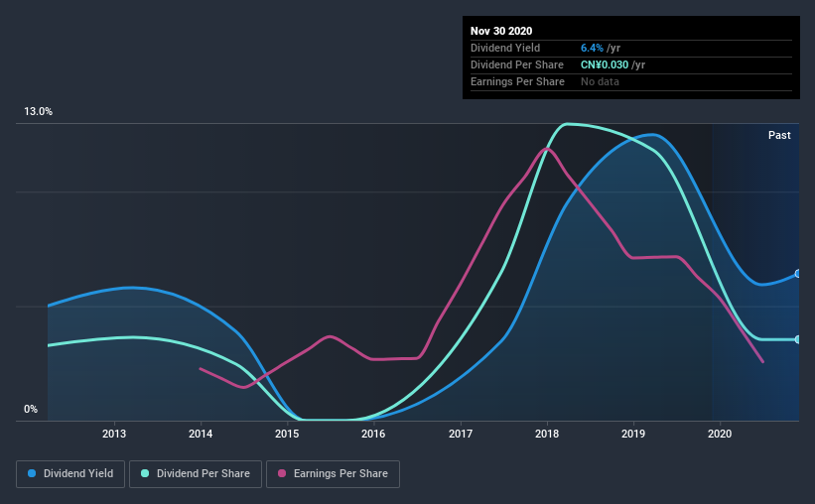This screenshot has width=815, height=504.
Task: Click the 2017 x-axis label
Action: [461, 434]
